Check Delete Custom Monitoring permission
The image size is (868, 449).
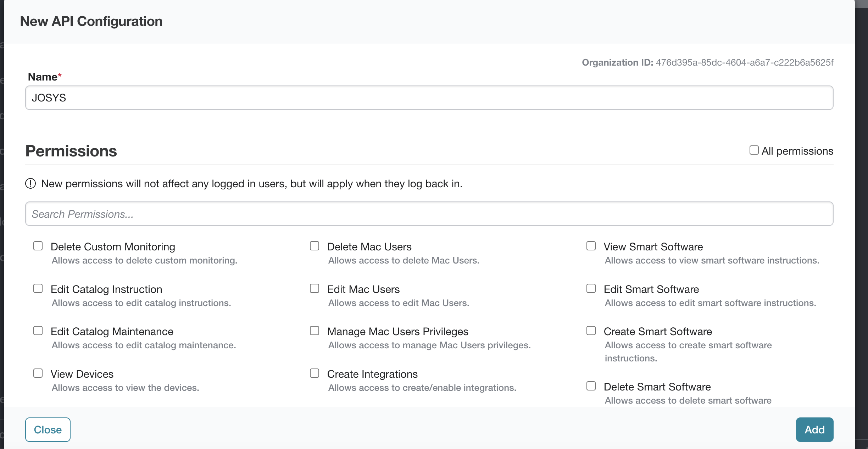click(38, 246)
